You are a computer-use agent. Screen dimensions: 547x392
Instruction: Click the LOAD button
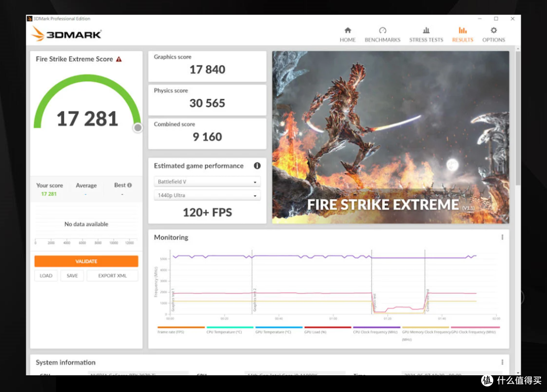tap(46, 276)
